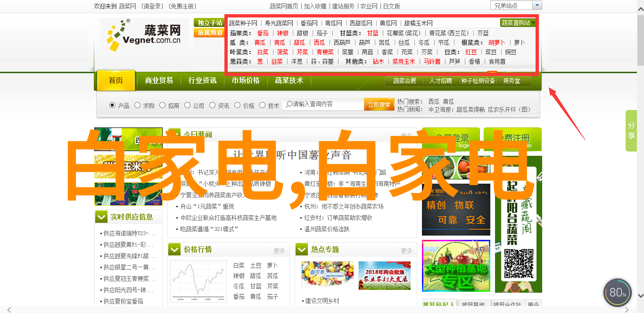Click 食用菌 in the 其他类 category
The width and height of the screenshot is (644, 313).
(x=497, y=61)
